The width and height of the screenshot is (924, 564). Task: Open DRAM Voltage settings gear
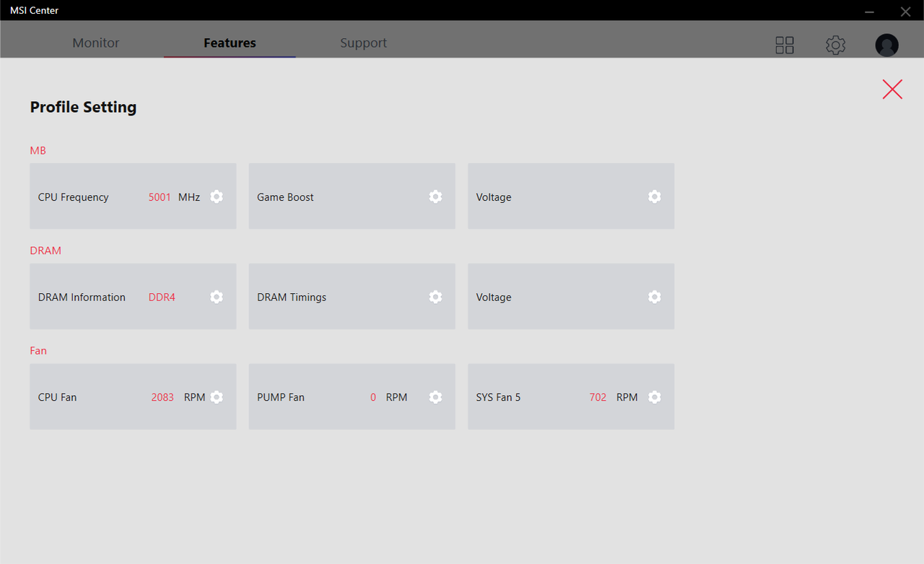(x=654, y=297)
